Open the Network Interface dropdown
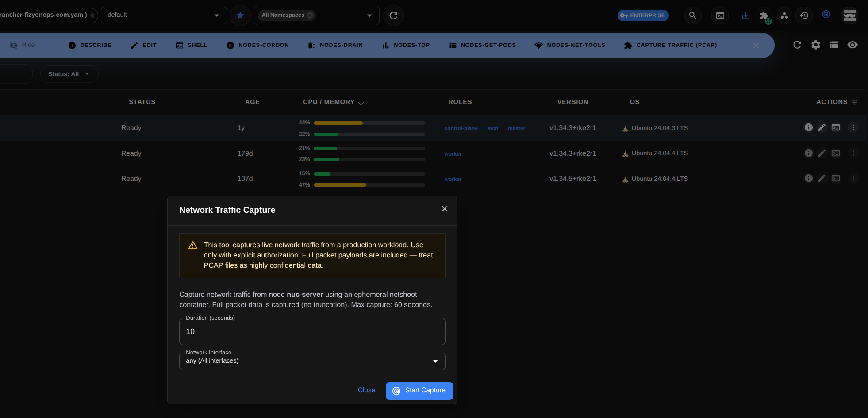This screenshot has height=418, width=868. [312, 361]
